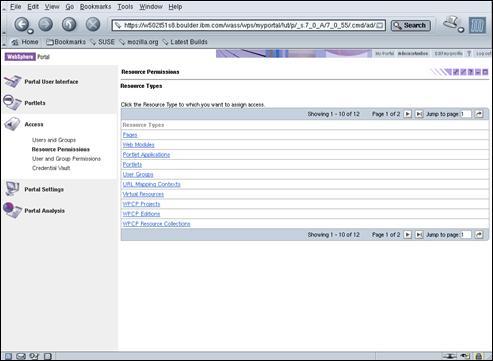Image resolution: width=493 pixels, height=361 pixels.
Task: Click the Mail icon in the status bar
Action: [x=21, y=356]
